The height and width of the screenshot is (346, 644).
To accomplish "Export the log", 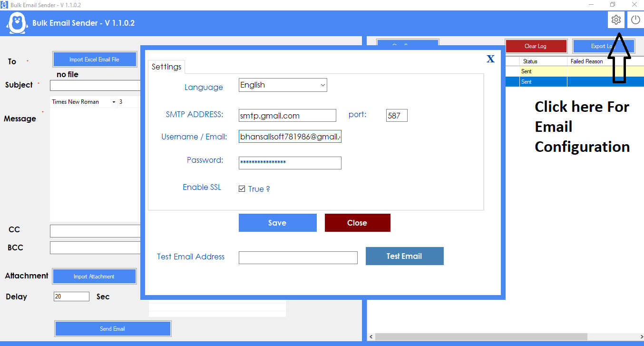I will pyautogui.click(x=604, y=46).
